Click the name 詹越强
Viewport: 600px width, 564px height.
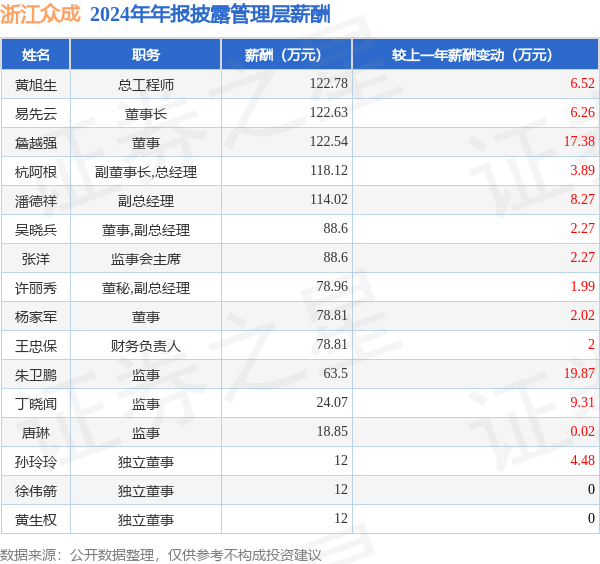(x=36, y=143)
